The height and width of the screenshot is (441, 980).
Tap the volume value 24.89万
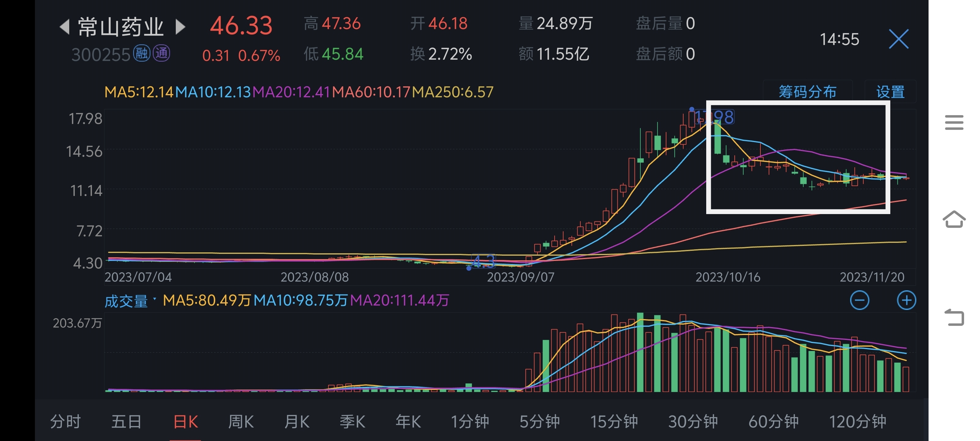(x=564, y=24)
